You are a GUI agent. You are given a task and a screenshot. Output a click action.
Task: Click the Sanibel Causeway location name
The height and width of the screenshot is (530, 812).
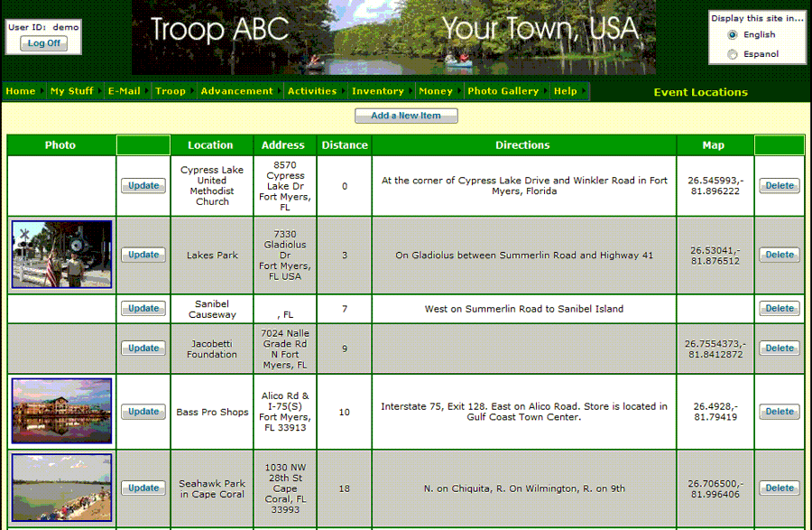[212, 309]
